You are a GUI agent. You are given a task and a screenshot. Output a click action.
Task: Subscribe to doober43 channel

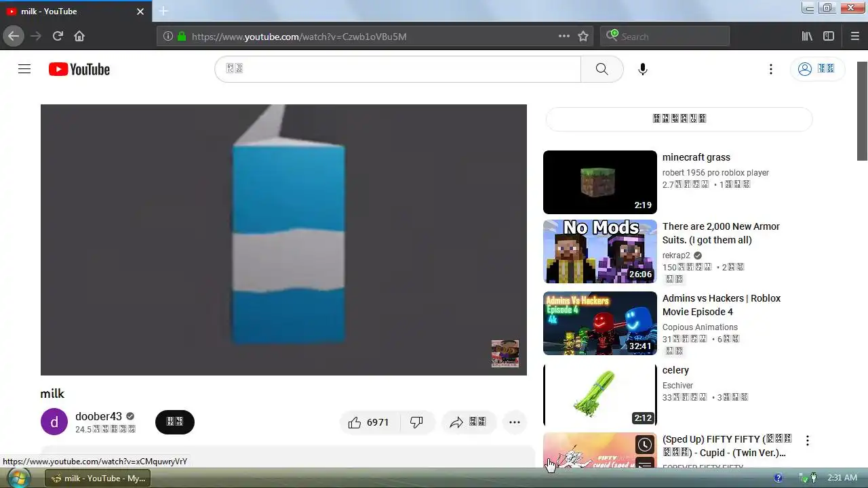click(175, 422)
